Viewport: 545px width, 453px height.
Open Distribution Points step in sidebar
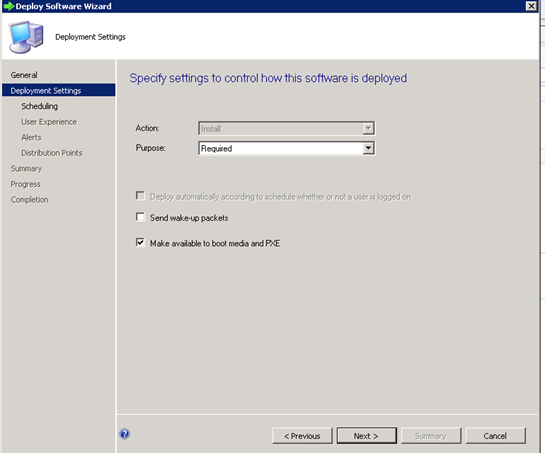pos(52,153)
